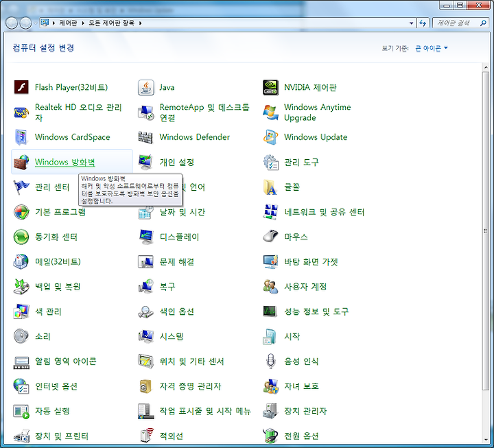Viewport: 494px width, 448px height.
Task: Open the 시스템 icon
Action: click(146, 336)
